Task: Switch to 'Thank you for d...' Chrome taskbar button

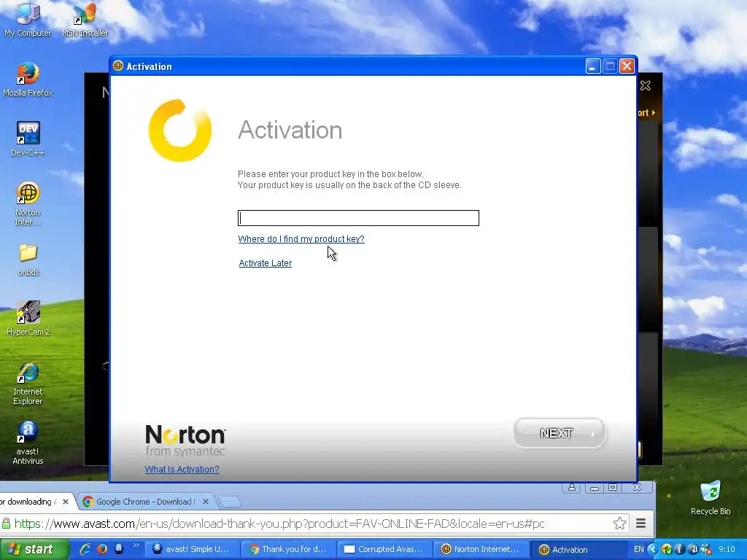Action: 289,549
